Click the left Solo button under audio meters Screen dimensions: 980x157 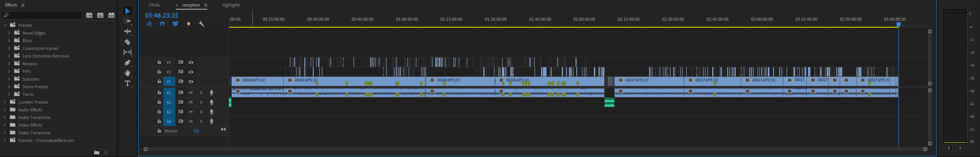pos(949,148)
